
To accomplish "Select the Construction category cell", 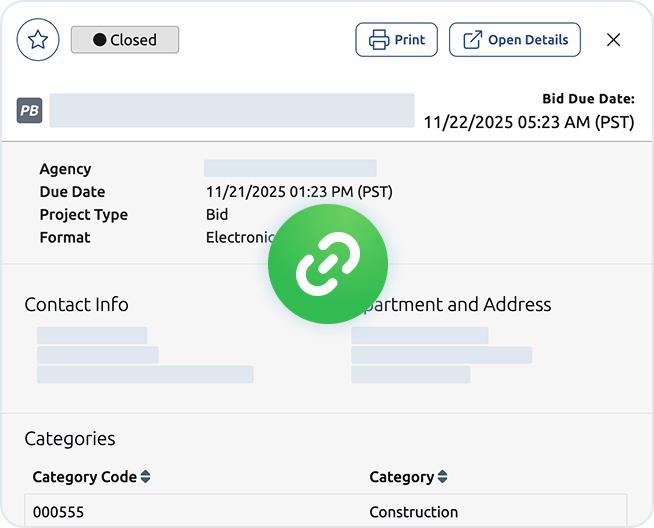I will coord(413,512).
